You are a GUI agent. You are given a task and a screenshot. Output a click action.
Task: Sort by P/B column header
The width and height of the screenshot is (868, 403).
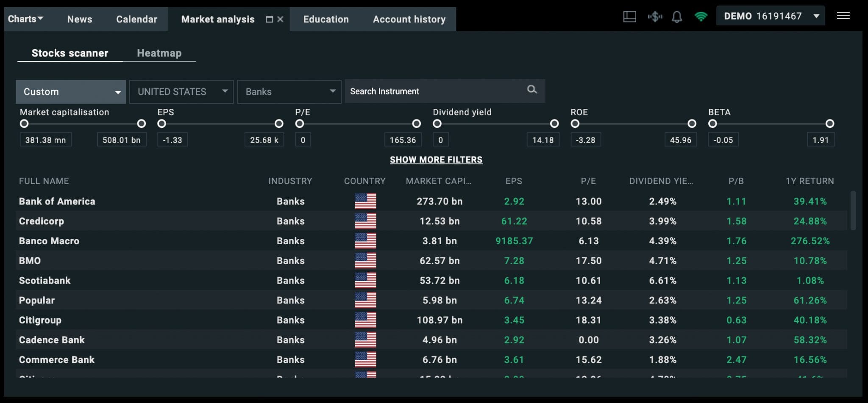[x=736, y=181]
